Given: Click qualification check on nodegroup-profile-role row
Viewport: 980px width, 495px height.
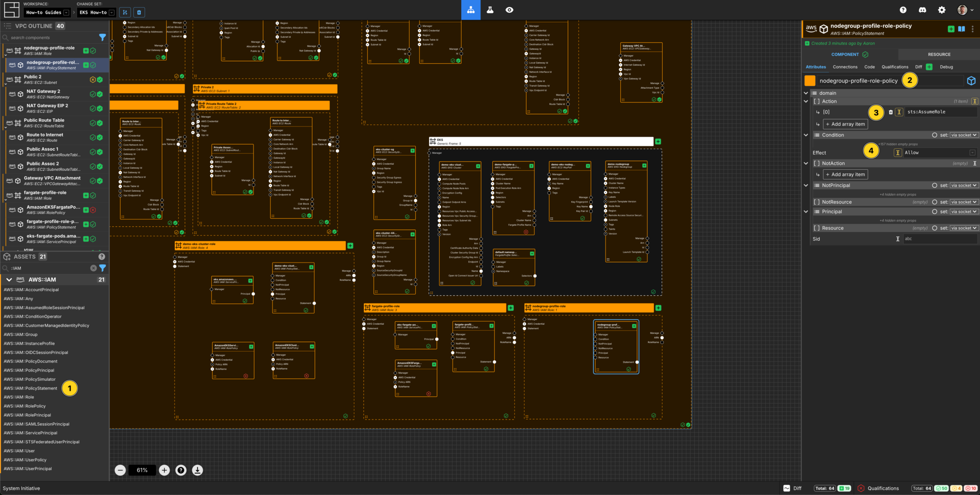Looking at the screenshot, I should point(93,50).
